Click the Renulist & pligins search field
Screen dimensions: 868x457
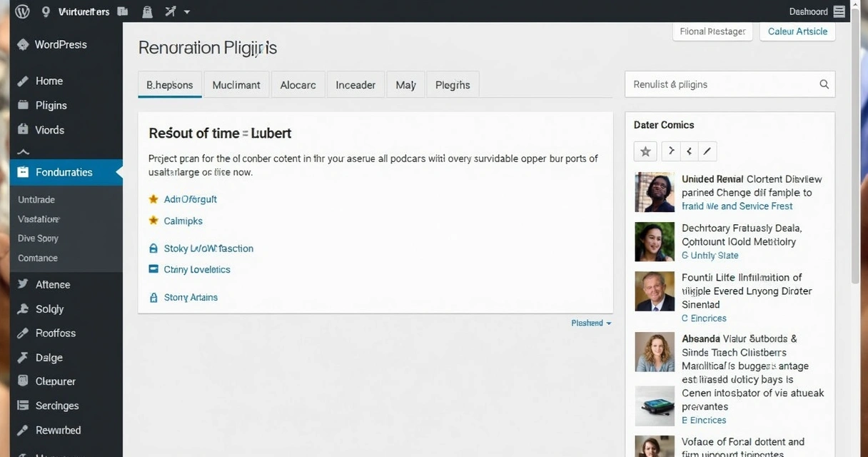(x=721, y=84)
